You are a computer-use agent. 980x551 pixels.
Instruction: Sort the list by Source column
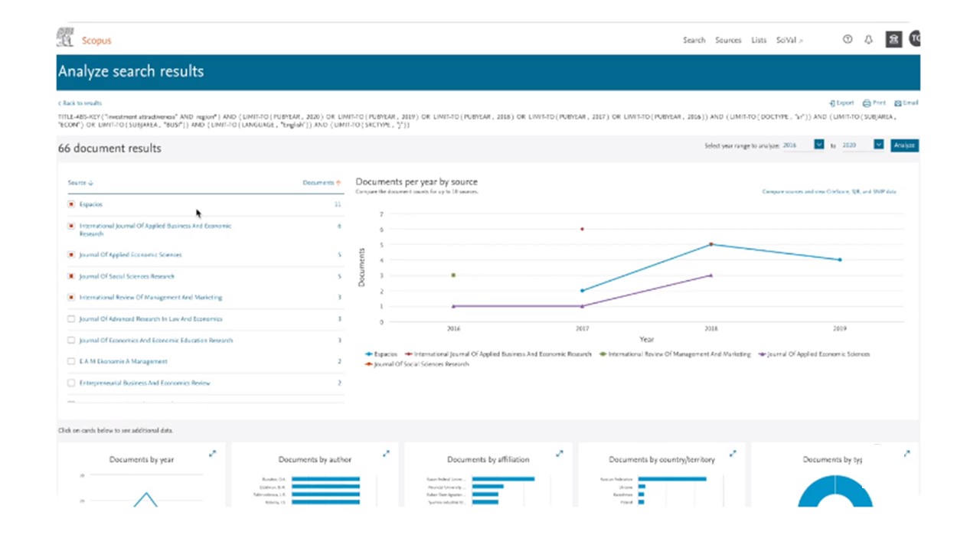(x=80, y=183)
